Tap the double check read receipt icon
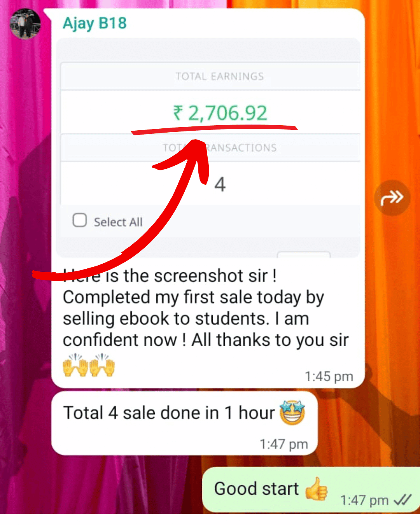420x525 pixels. [402, 499]
